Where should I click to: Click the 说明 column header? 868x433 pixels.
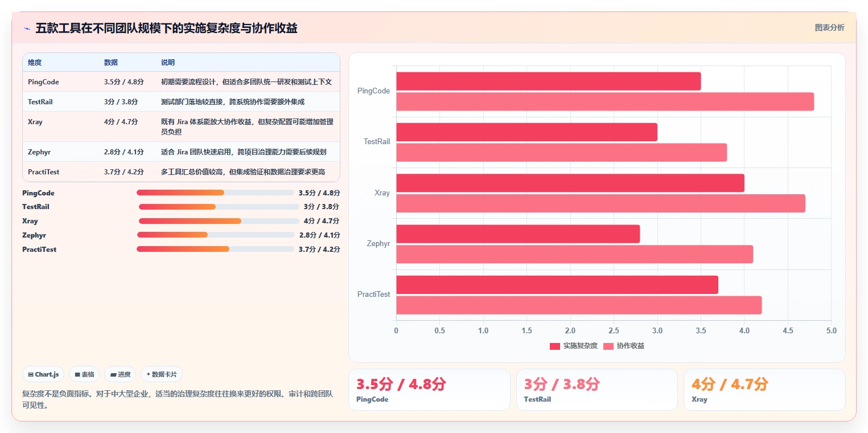(x=168, y=63)
